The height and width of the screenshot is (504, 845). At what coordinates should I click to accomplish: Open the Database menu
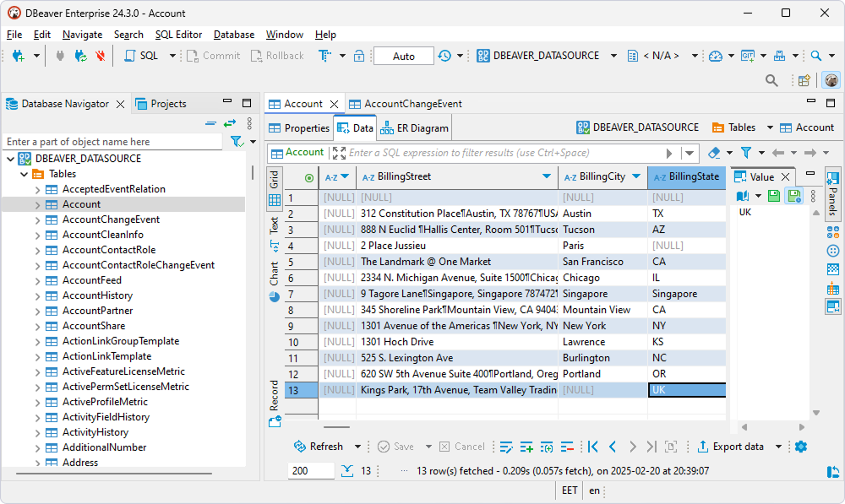[233, 35]
